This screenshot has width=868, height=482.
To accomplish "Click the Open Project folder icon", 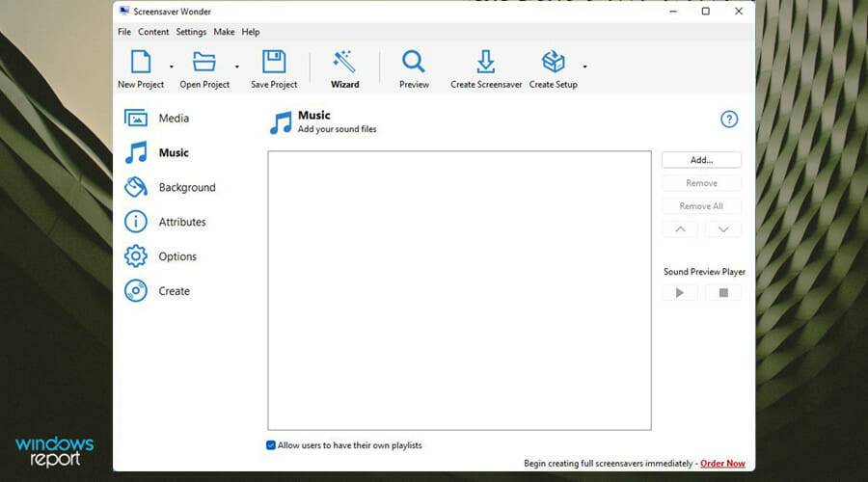I will 204,63.
